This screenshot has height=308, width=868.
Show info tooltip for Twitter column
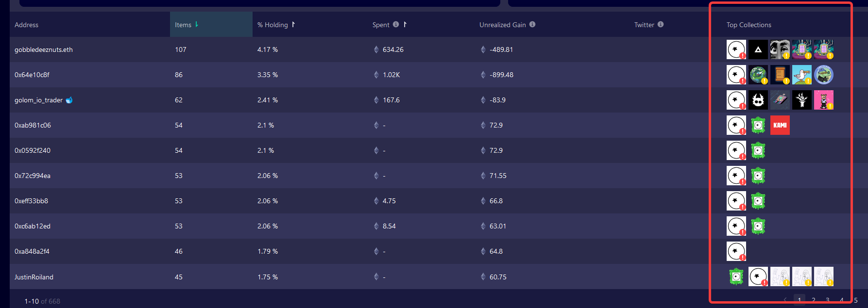(661, 24)
